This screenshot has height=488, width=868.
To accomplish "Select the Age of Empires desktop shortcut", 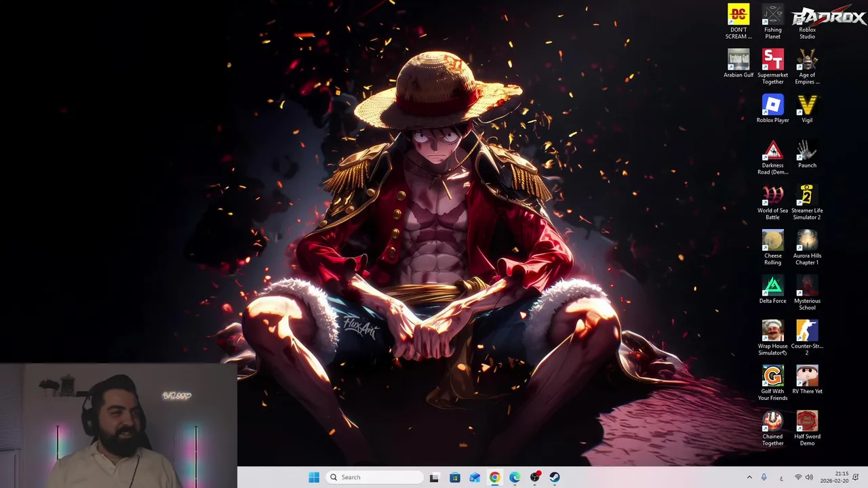I will coord(807,67).
